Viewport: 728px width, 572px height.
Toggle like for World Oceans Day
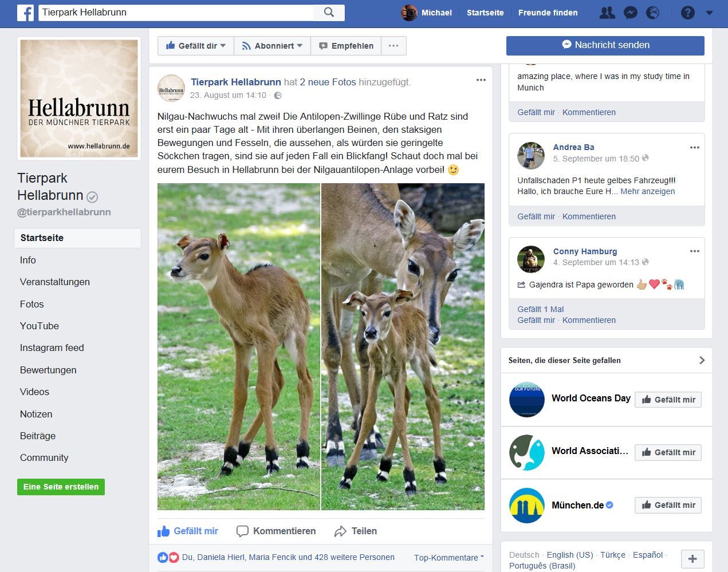pos(668,400)
